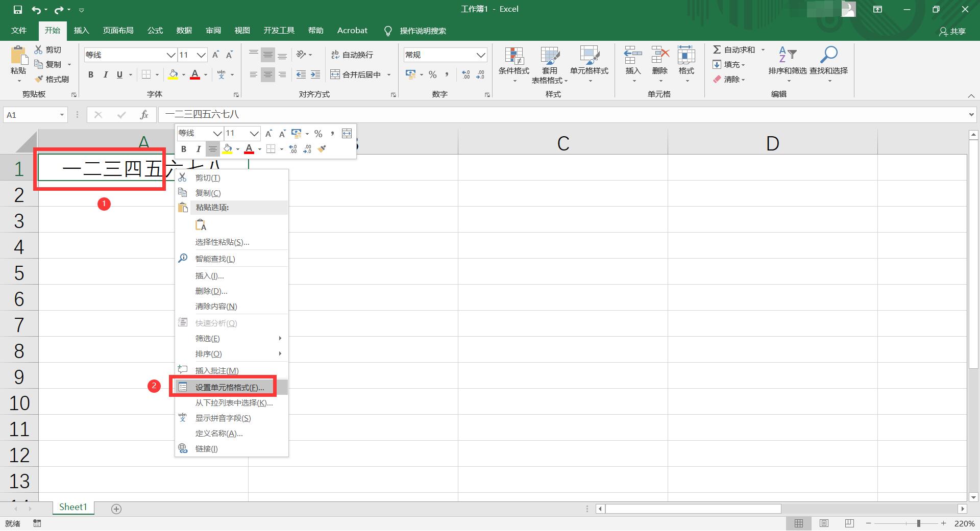Open the Merge & Center dropdown arrow
The height and width of the screenshot is (531, 980).
[389, 74]
